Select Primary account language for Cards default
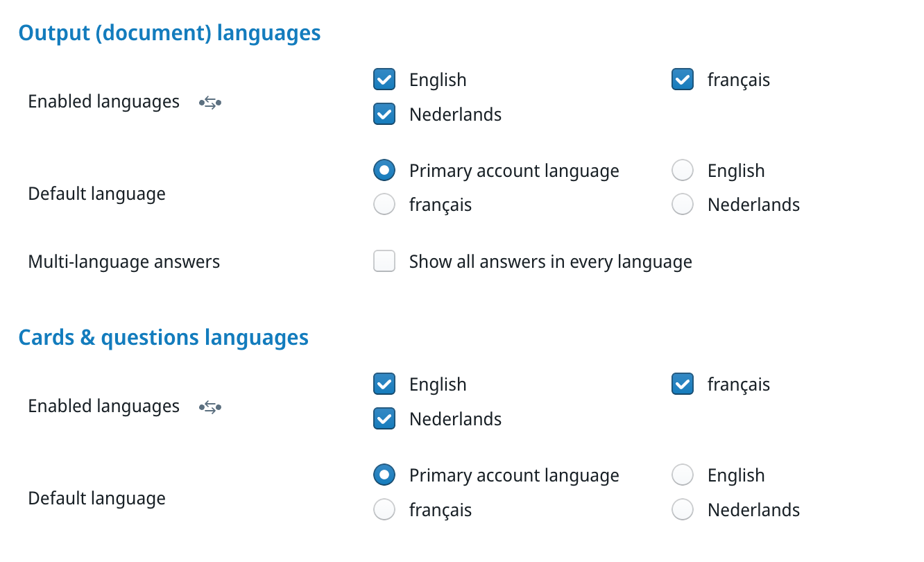The height and width of the screenshot is (562, 924). coord(384,475)
